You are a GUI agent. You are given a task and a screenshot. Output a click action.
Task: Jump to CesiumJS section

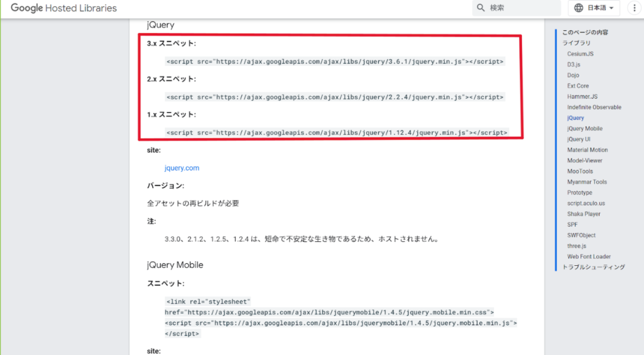pos(581,54)
